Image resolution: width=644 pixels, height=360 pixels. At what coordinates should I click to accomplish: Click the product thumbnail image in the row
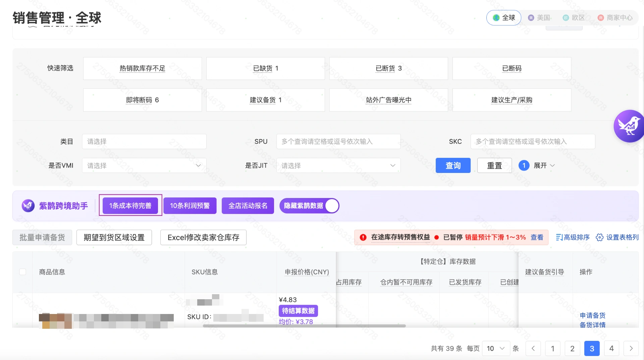(x=56, y=321)
